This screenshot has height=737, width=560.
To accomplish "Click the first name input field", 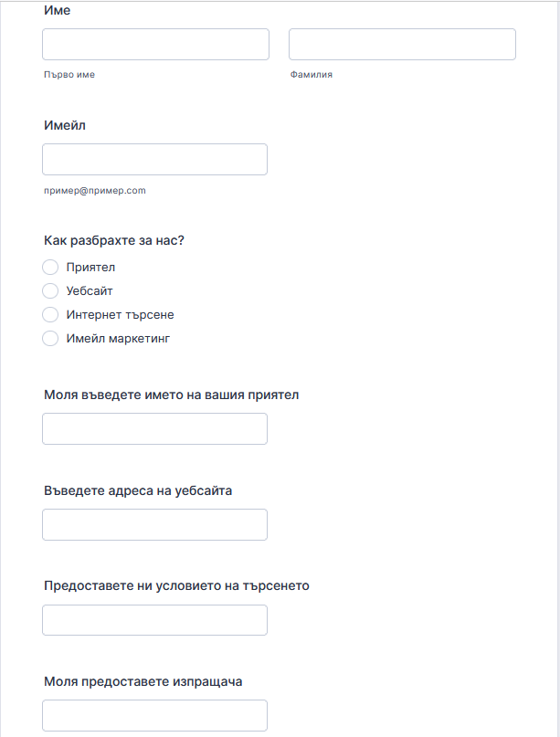I will [155, 45].
